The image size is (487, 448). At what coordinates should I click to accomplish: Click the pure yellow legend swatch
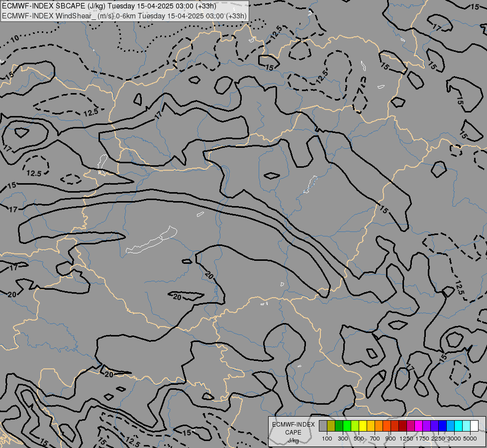point(363,426)
